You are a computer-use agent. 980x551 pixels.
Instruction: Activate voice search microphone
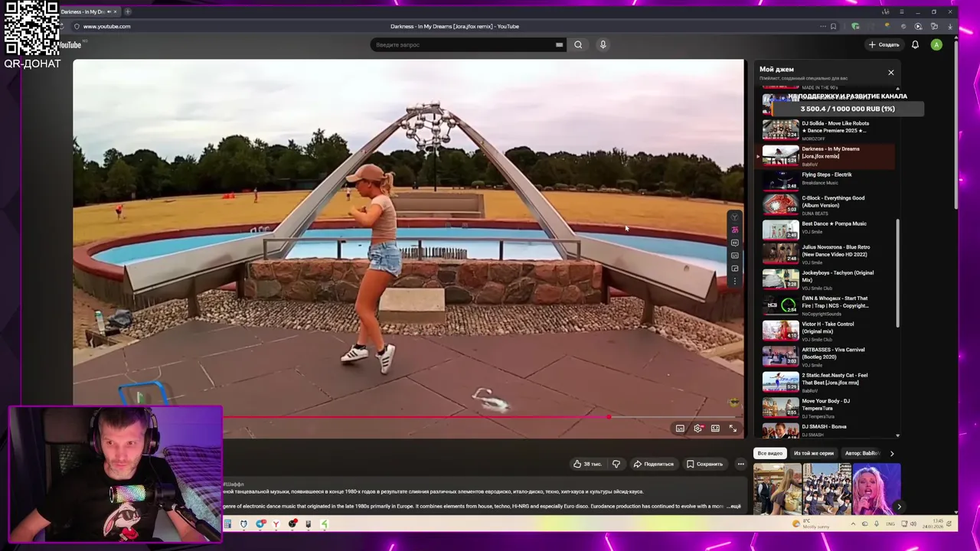click(603, 44)
